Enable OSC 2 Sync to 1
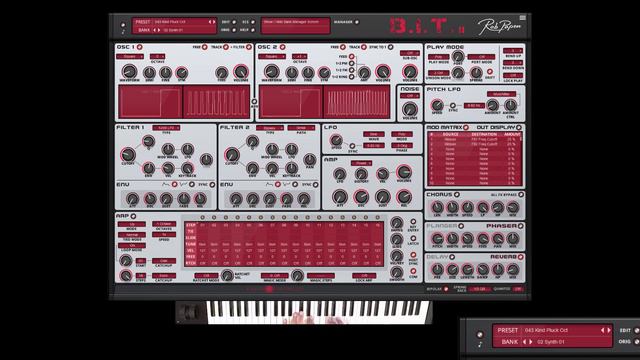Image resolution: width=640 pixels, height=360 pixels. (390, 47)
